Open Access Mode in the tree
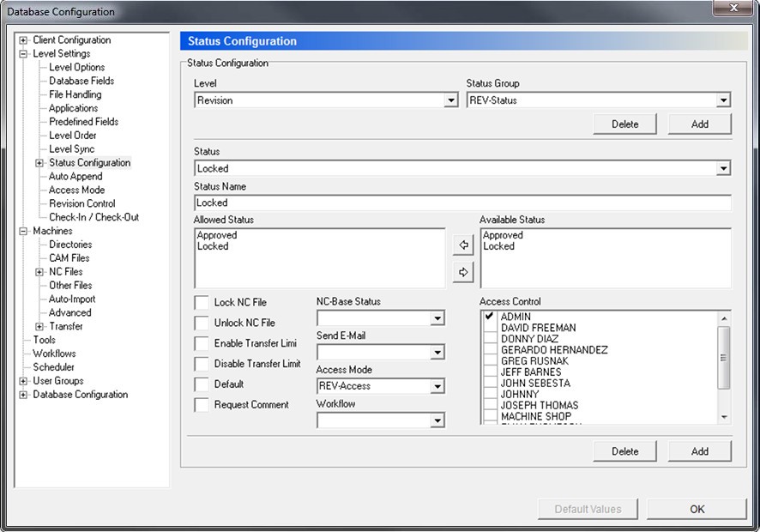The image size is (760, 532). (x=76, y=190)
